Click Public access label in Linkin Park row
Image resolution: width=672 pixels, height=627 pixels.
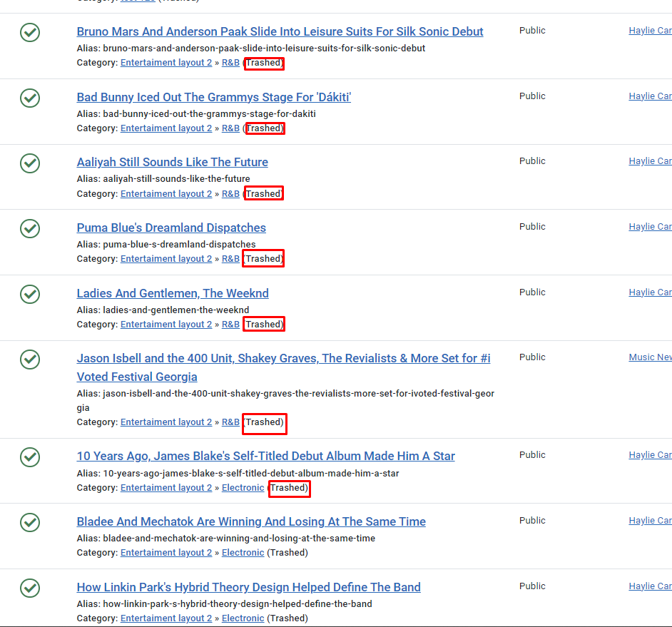tap(532, 586)
